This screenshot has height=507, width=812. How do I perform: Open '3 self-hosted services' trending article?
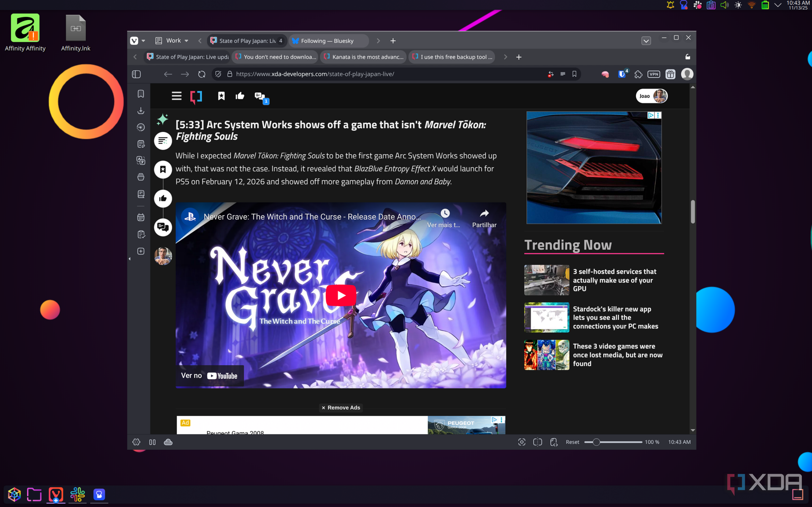click(594, 280)
